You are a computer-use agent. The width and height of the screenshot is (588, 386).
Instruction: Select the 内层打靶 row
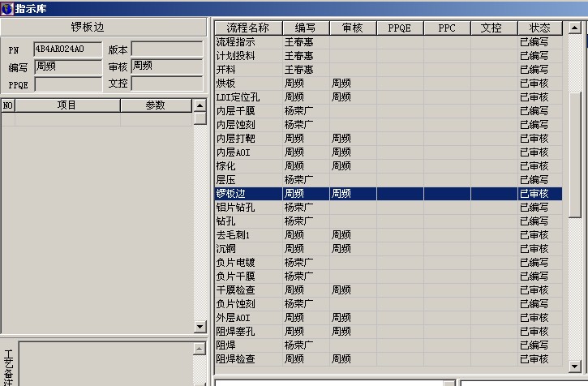tap(388, 139)
